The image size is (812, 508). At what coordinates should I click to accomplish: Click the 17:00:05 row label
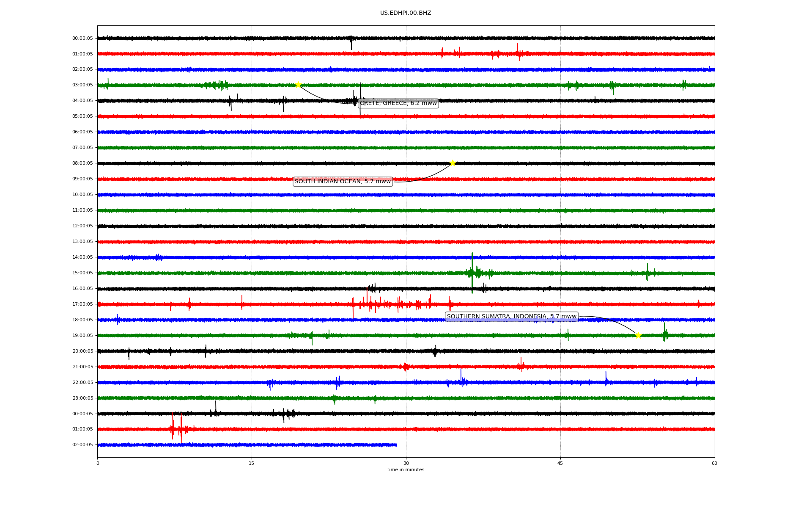pyautogui.click(x=82, y=304)
